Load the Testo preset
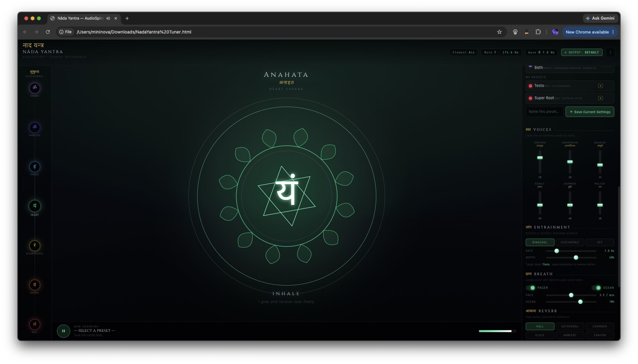 click(x=570, y=86)
